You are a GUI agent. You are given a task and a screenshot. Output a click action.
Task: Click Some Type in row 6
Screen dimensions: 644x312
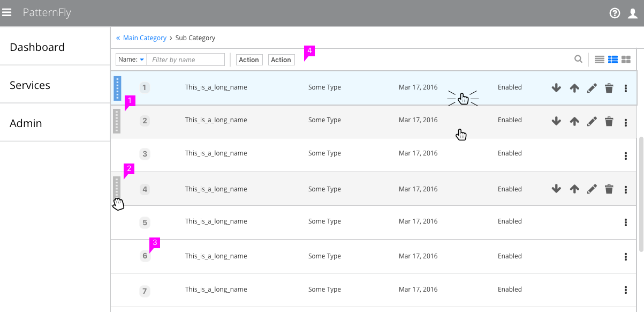pyautogui.click(x=324, y=256)
